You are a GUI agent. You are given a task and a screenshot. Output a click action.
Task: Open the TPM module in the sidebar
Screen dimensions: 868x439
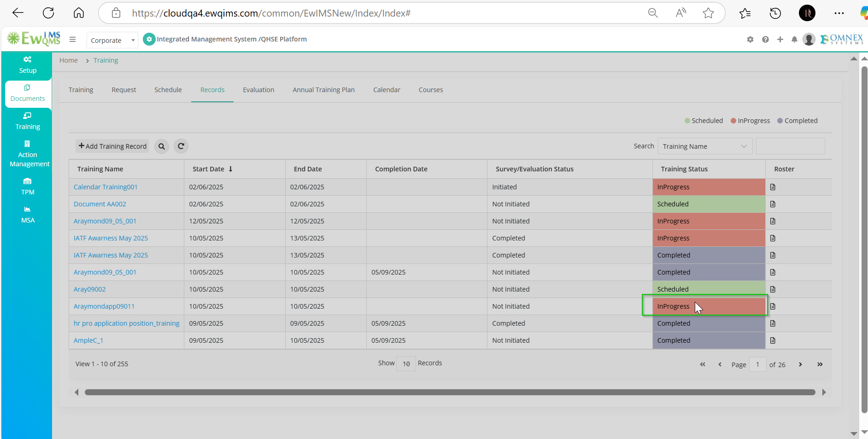[28, 187]
